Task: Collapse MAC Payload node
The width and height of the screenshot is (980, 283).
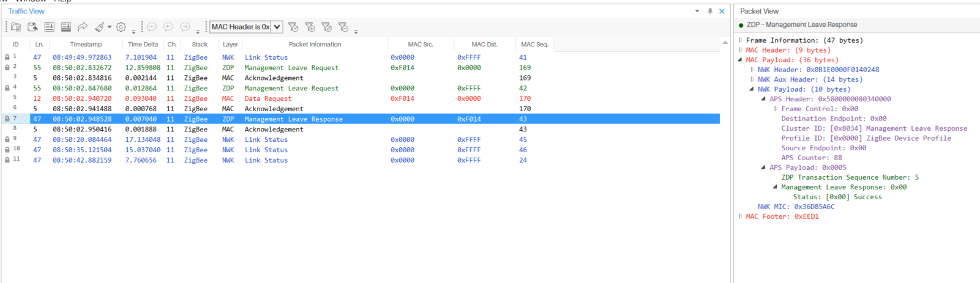Action: 741,60
